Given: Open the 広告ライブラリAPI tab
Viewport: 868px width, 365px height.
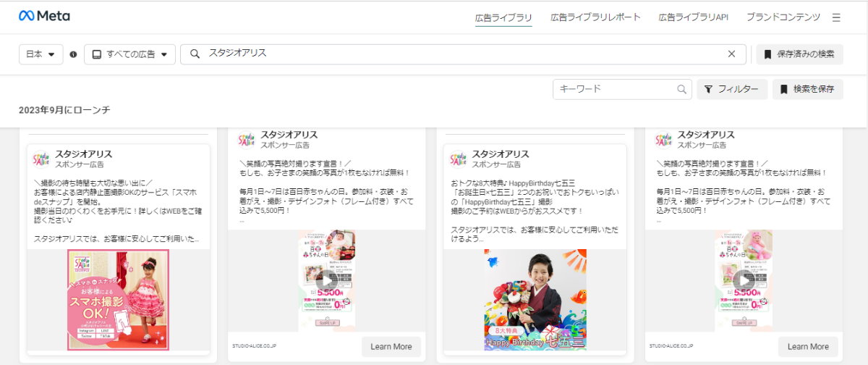Looking at the screenshot, I should (693, 17).
